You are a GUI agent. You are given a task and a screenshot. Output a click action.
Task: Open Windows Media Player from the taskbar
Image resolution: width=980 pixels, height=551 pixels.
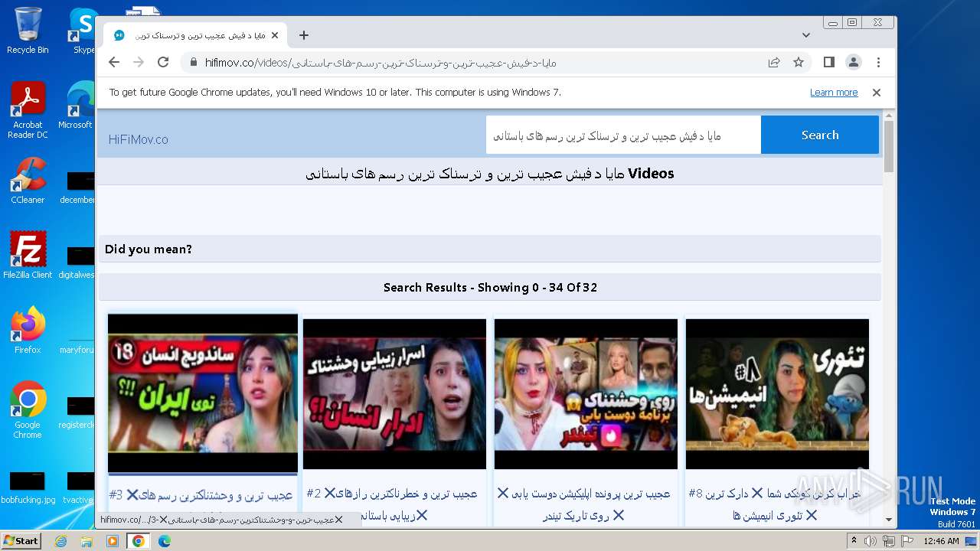point(113,541)
